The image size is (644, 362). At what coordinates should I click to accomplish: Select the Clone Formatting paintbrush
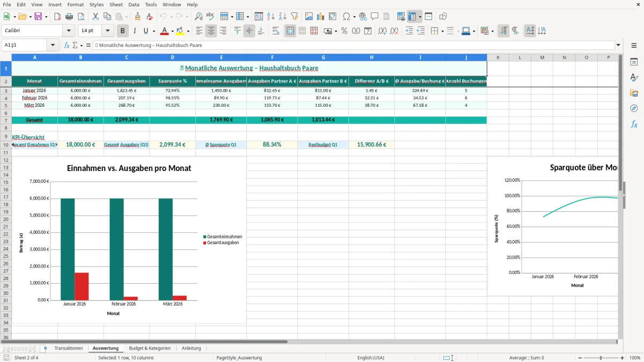pos(138,17)
